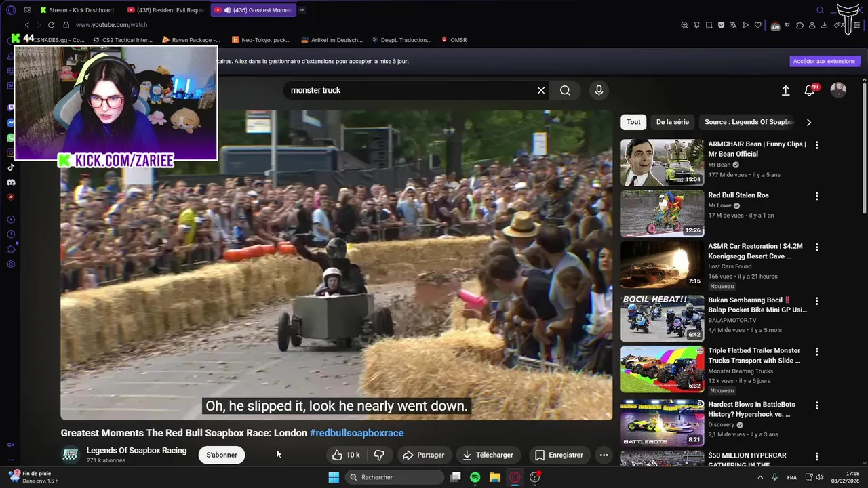
Task: Open the YouTube create/upload icon
Action: click(785, 90)
